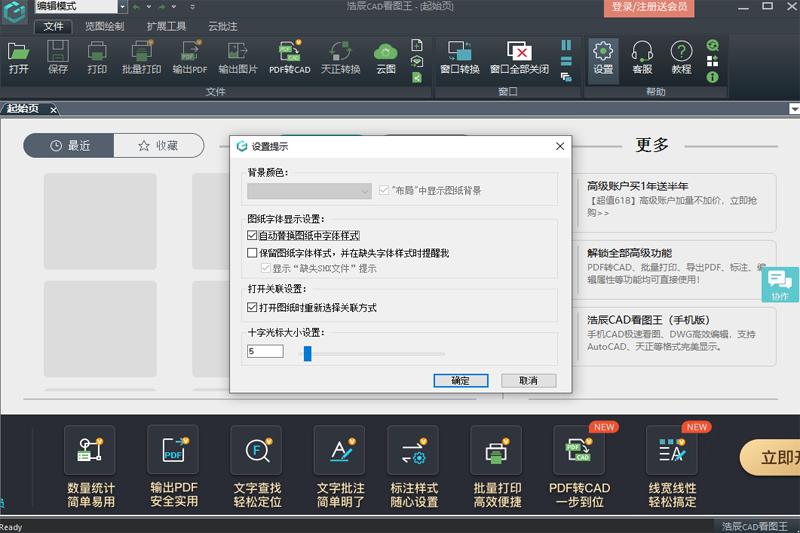800x533 pixels.
Task: Click the 保存 save icon
Action: pos(58,58)
